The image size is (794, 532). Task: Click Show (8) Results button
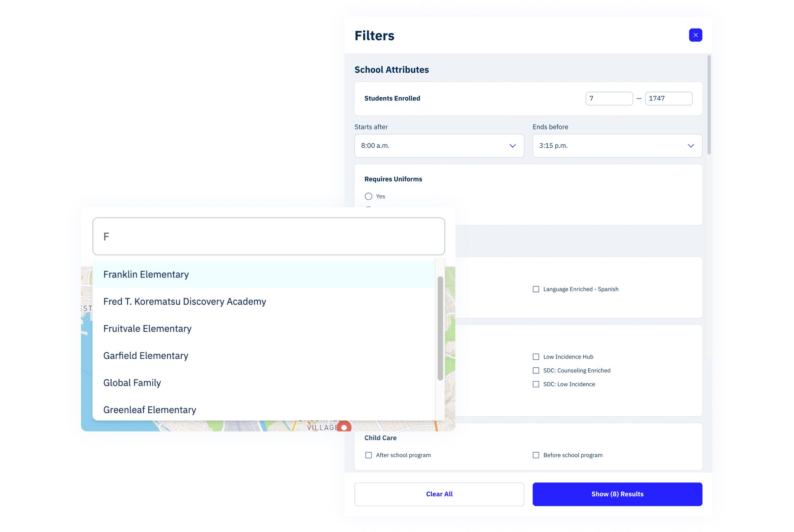click(x=617, y=494)
